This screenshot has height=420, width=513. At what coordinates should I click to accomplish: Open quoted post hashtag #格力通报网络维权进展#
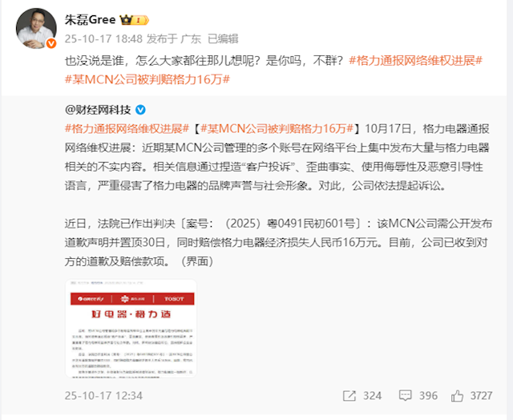coord(127,128)
